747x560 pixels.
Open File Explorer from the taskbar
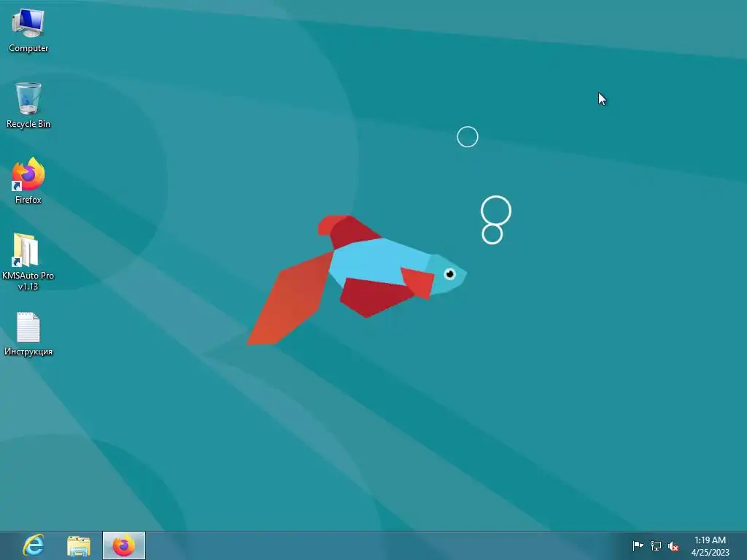point(79,545)
